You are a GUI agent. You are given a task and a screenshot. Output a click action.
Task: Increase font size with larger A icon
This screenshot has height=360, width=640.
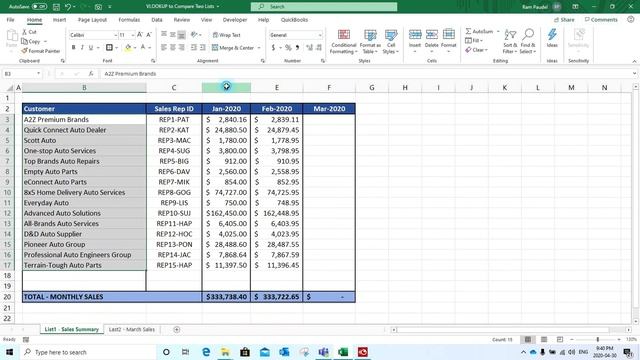tap(140, 35)
